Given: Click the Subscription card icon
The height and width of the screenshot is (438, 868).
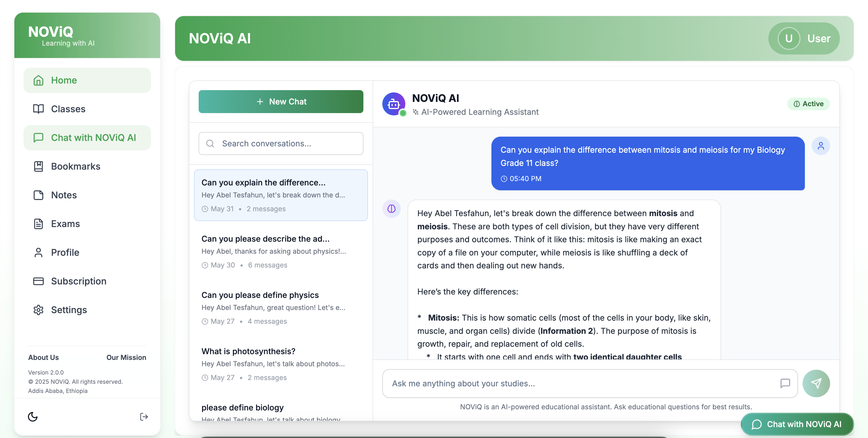Looking at the screenshot, I should 38,281.
